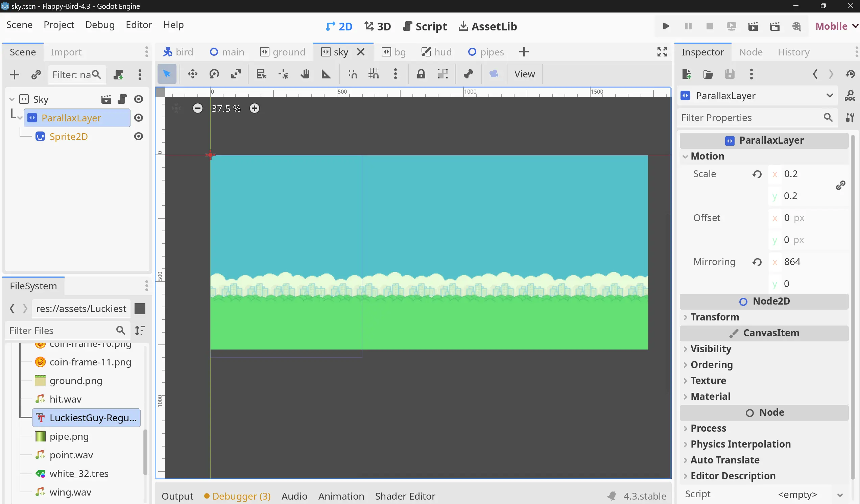860x504 pixels.
Task: Pause the running project
Action: [688, 26]
